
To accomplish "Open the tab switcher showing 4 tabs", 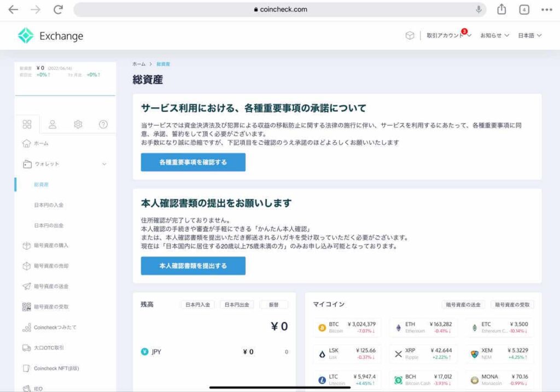I will tap(524, 10).
